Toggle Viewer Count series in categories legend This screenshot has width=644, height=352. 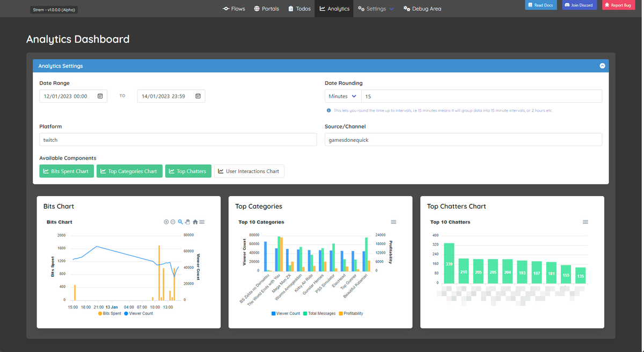[x=286, y=313]
